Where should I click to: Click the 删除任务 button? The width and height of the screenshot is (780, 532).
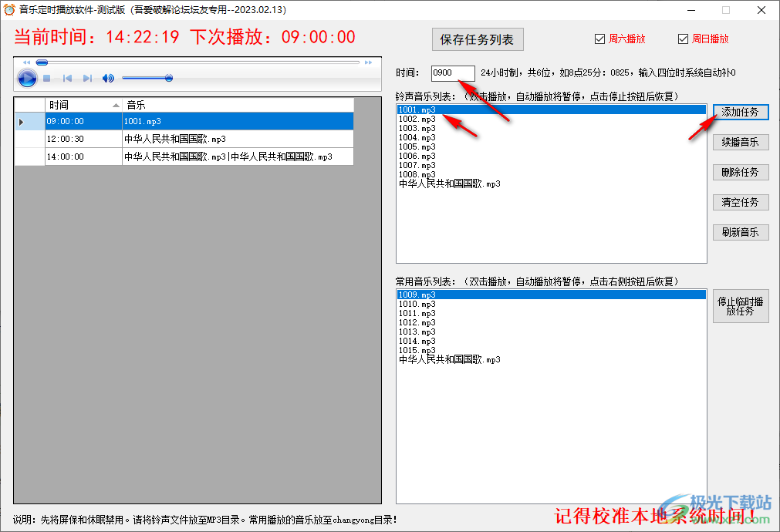741,172
